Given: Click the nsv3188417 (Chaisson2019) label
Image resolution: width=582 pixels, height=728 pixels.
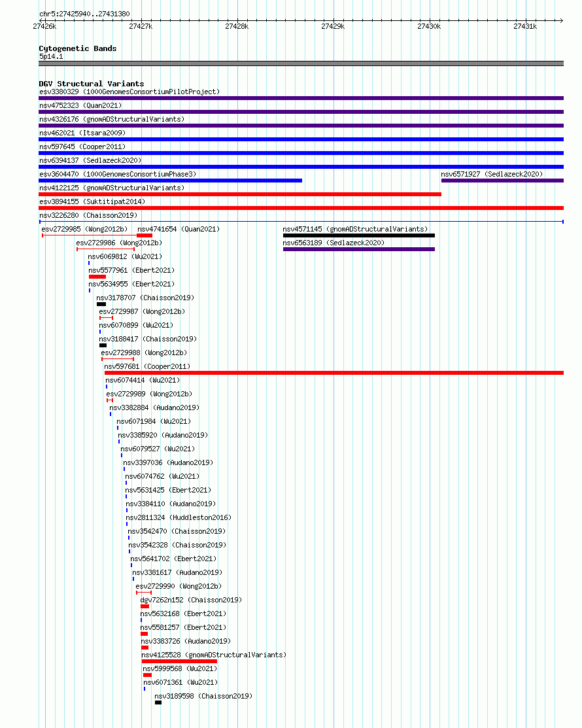Looking at the screenshot, I should [x=148, y=339].
